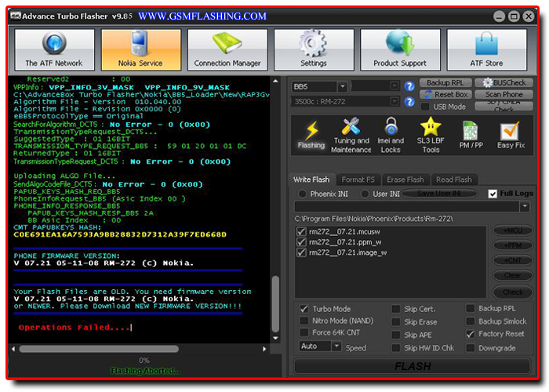
Task: Enable Backup RPL checkbox in options
Action: 471,308
